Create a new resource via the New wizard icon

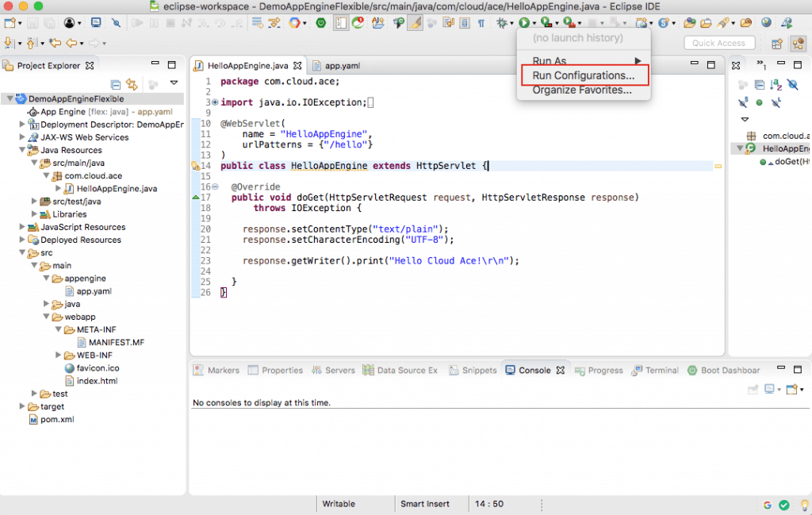point(10,24)
